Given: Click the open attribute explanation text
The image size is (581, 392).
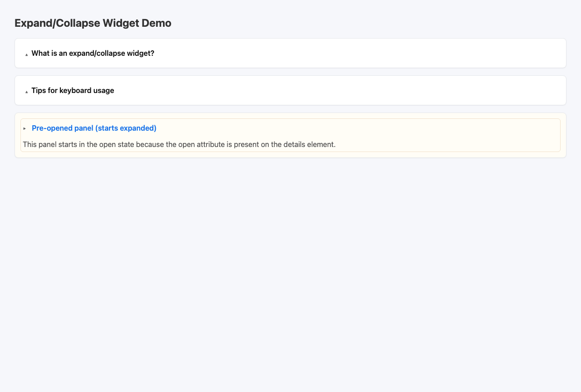Looking at the screenshot, I should point(179,144).
